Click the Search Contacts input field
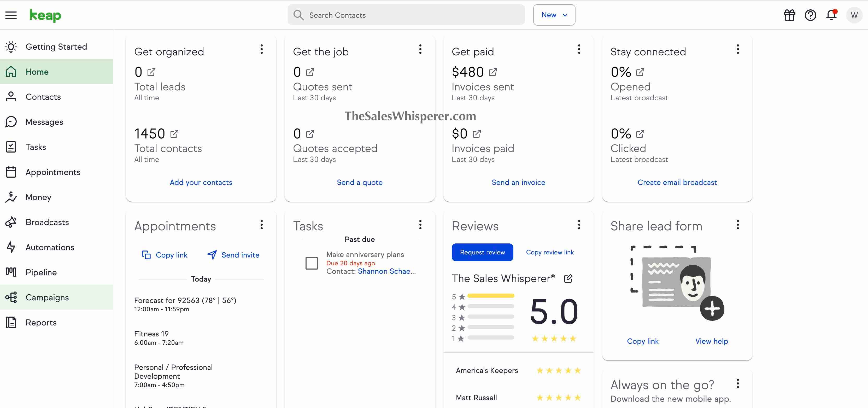The image size is (868, 408). (x=406, y=15)
